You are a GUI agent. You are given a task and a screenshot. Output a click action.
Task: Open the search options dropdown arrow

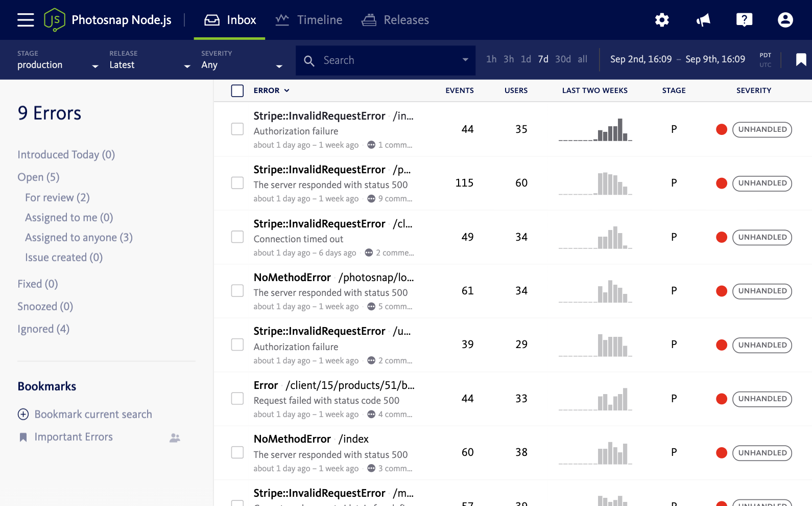pos(465,60)
